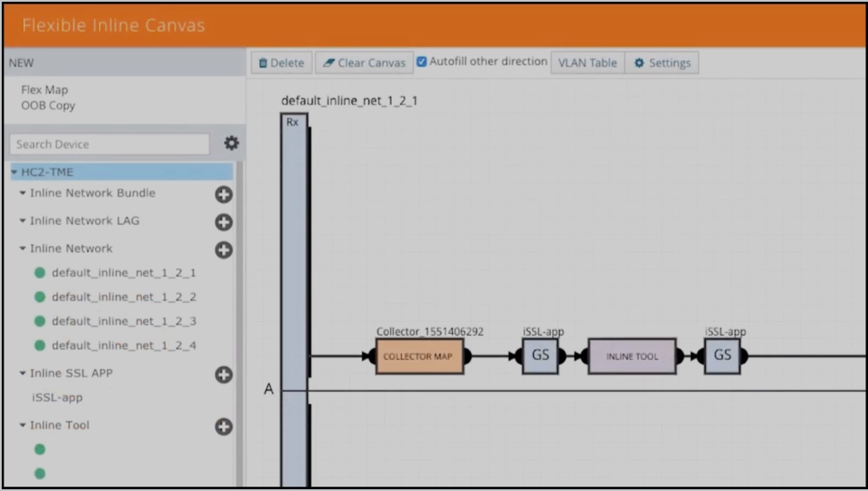Collapse Inline Network LAG section
The width and height of the screenshot is (868, 491).
coord(23,221)
